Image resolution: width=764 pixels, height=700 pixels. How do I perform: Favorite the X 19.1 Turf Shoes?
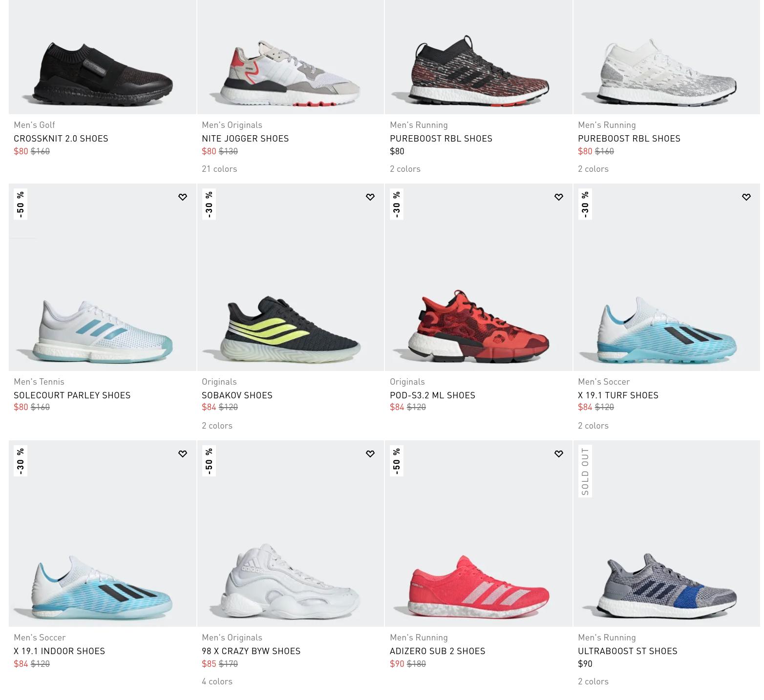[746, 197]
